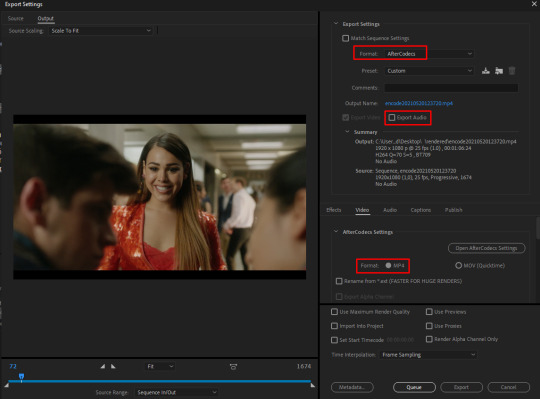Click the Metadata button

352,387
